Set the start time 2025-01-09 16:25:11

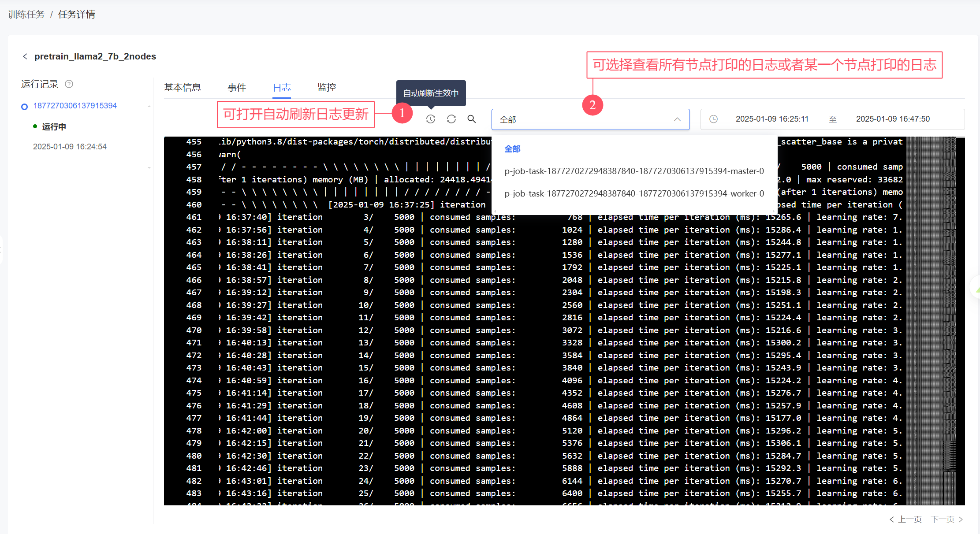pos(772,119)
